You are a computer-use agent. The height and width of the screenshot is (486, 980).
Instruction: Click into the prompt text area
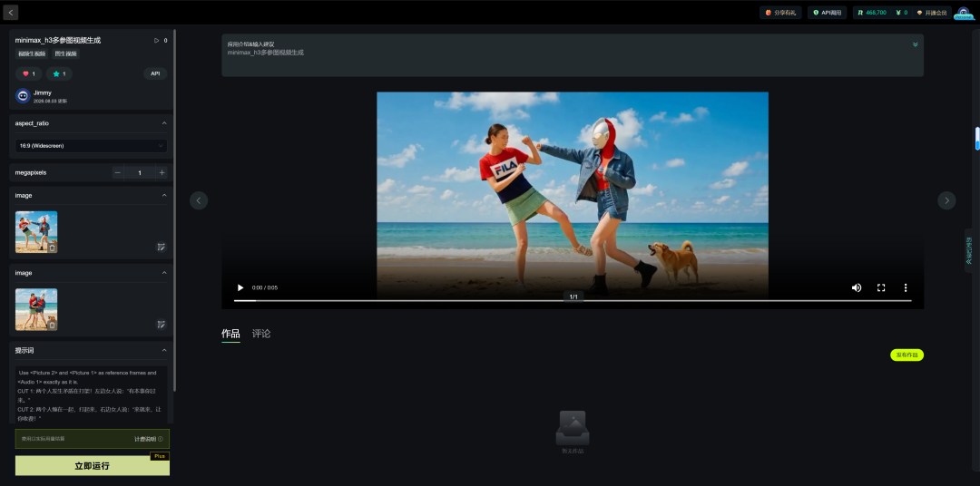pos(92,394)
